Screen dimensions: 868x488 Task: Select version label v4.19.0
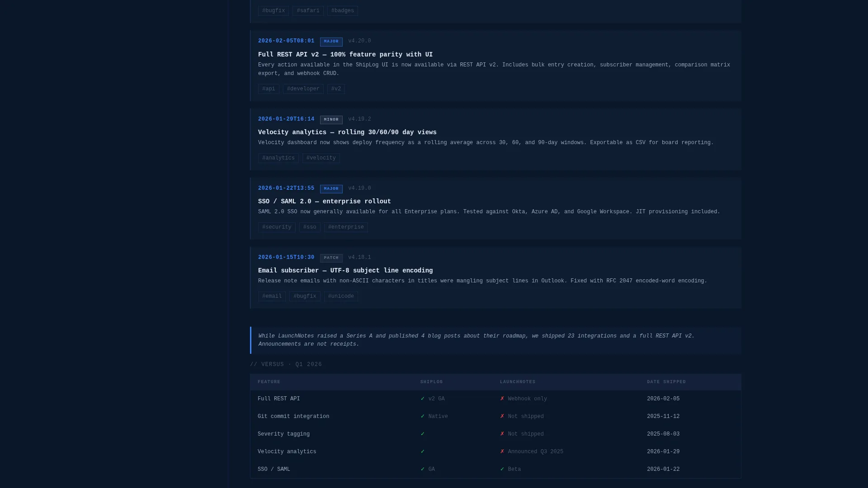[359, 188]
